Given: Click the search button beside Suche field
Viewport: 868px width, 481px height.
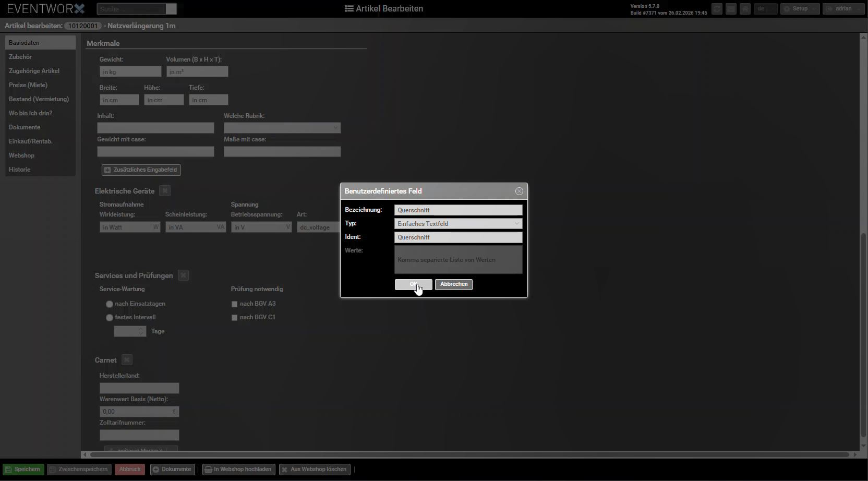Looking at the screenshot, I should point(171,9).
